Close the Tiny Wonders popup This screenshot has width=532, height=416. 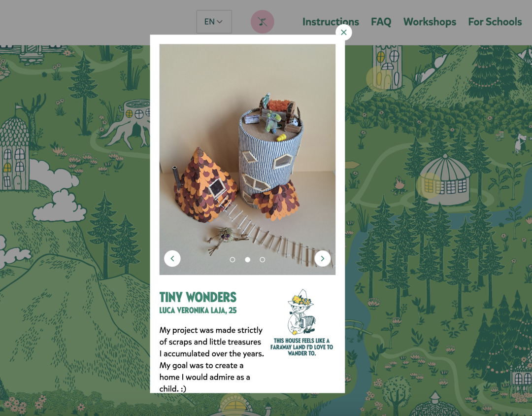[344, 32]
